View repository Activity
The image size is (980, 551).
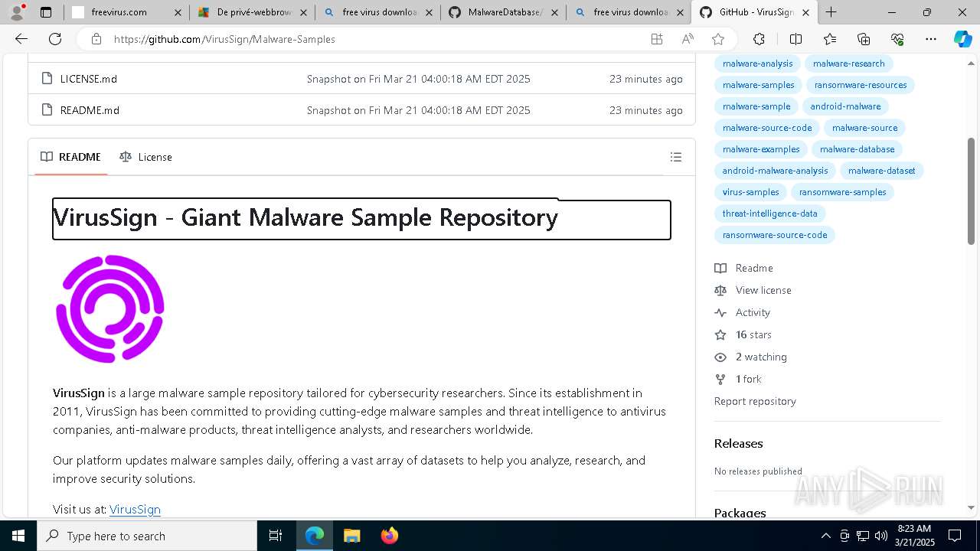point(742,312)
